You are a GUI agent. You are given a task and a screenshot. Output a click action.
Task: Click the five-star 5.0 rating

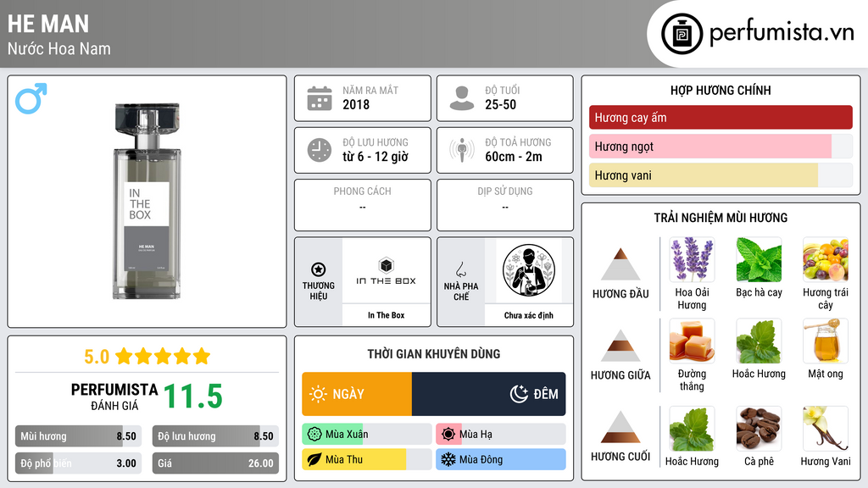coord(147,357)
